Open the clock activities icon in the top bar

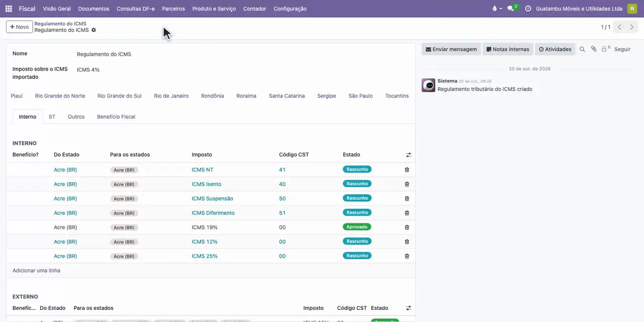pyautogui.click(x=528, y=9)
